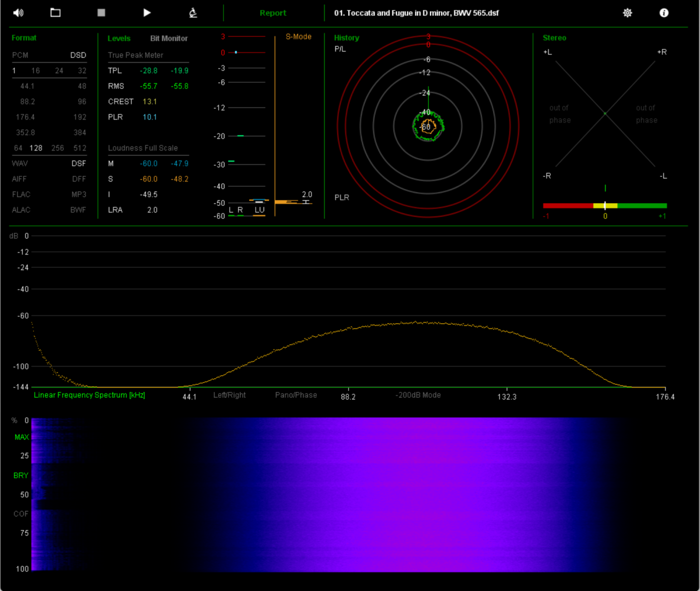The width and height of the screenshot is (700, 591).
Task: Click the True Peak Meter label
Action: (135, 55)
